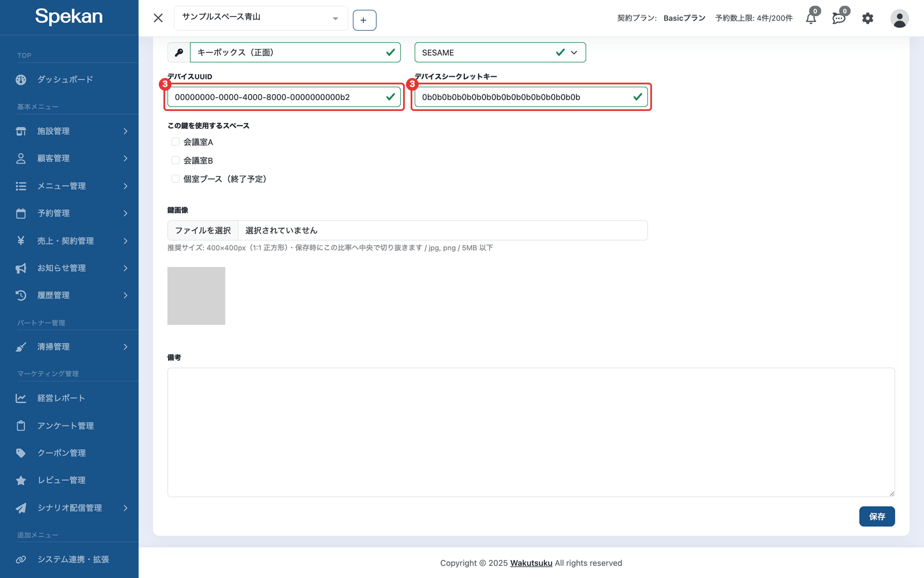The image size is (924, 578).
Task: Click the 顧客管理 person icon
Action: click(x=21, y=158)
